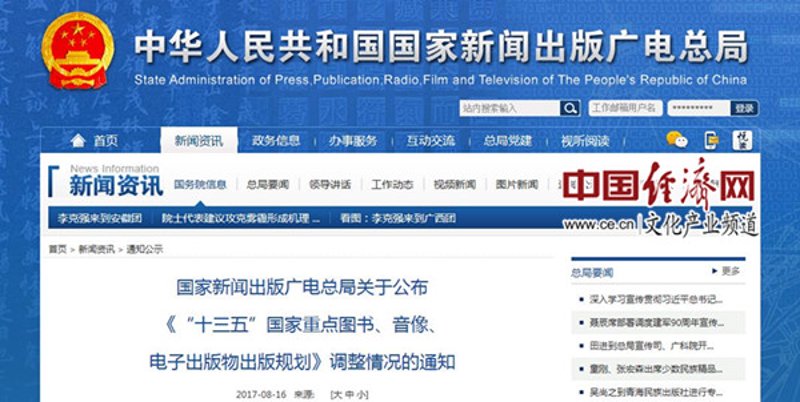
Task: Click the house icon beside 首页
Action: [x=78, y=140]
